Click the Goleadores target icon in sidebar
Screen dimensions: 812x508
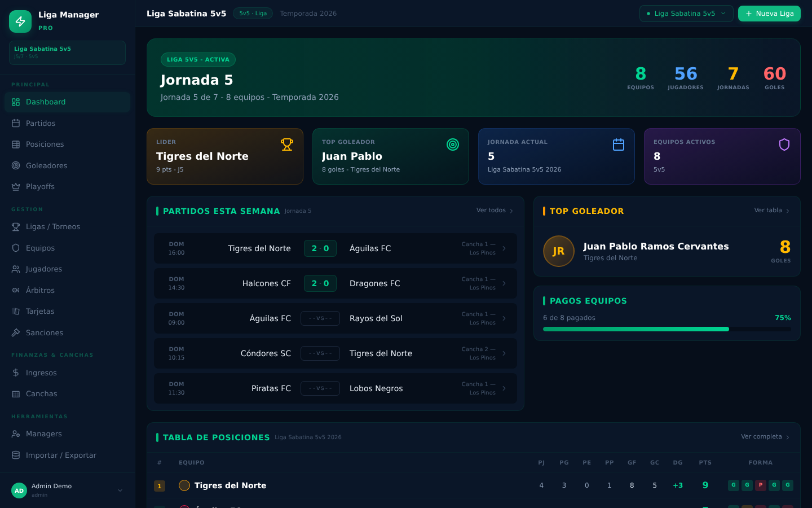[16, 165]
